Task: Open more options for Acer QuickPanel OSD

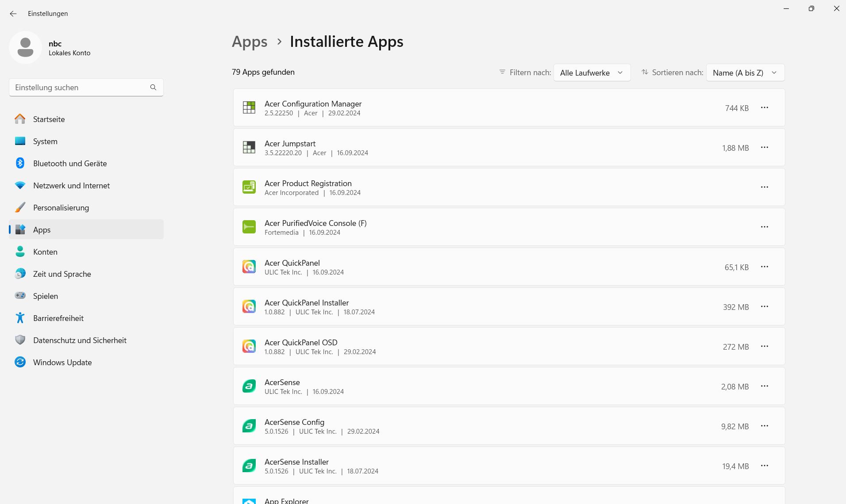Action: click(x=764, y=346)
